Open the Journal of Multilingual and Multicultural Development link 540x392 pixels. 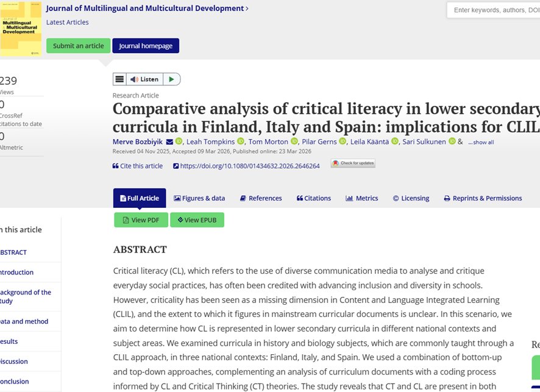[x=147, y=9]
